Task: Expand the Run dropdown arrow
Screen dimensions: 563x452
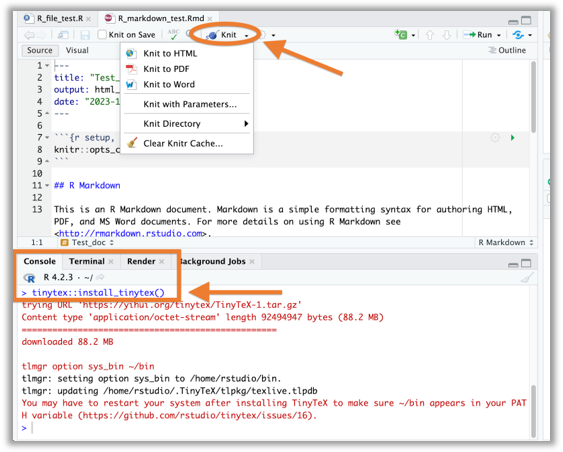Action: tap(499, 35)
